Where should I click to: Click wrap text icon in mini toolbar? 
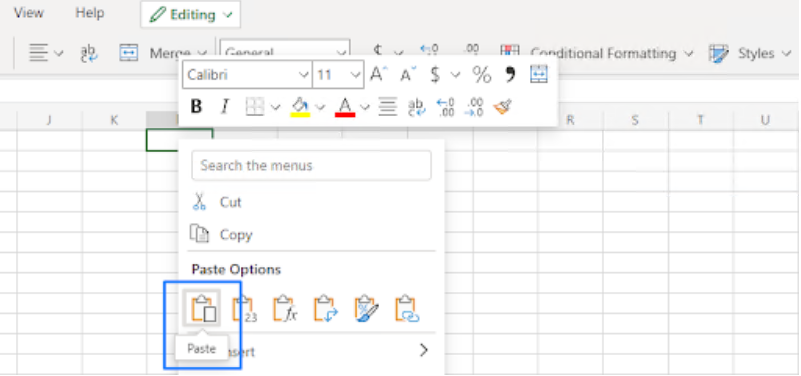tap(417, 107)
